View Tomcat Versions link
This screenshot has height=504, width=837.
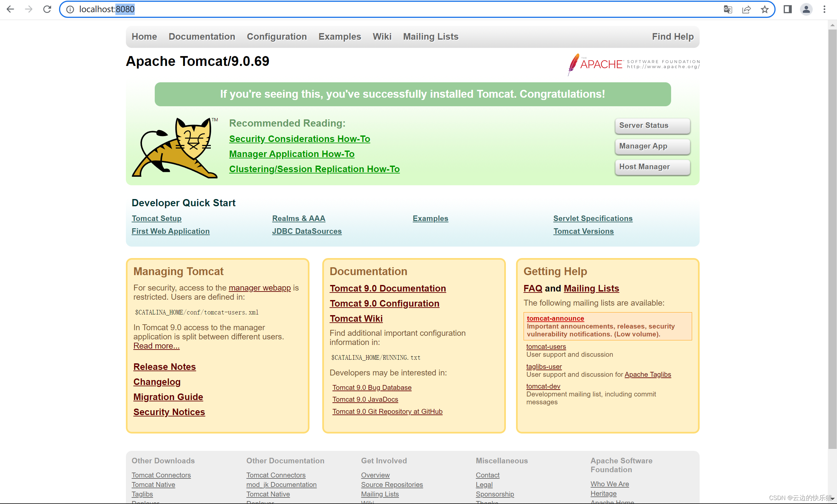(583, 231)
